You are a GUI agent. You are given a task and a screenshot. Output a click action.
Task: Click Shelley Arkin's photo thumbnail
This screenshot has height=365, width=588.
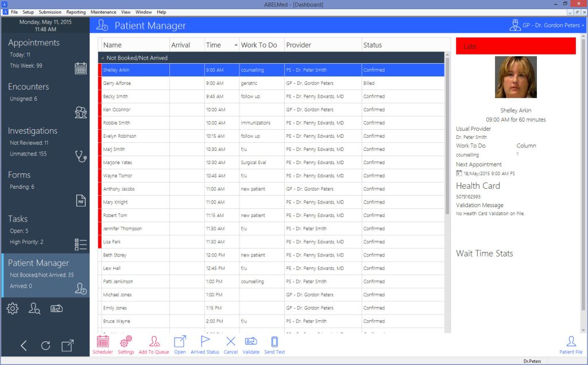(515, 76)
